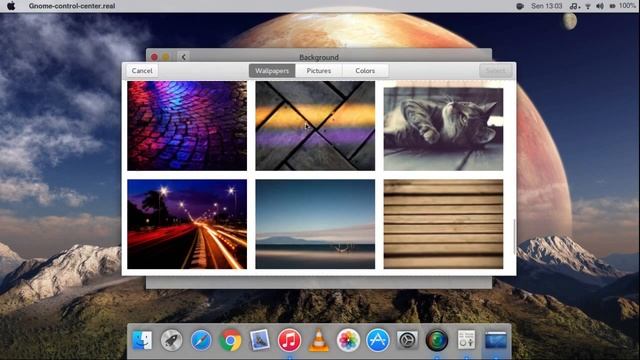Launch the rocket Launchpad icon in dock
The width and height of the screenshot is (640, 360).
click(171, 340)
